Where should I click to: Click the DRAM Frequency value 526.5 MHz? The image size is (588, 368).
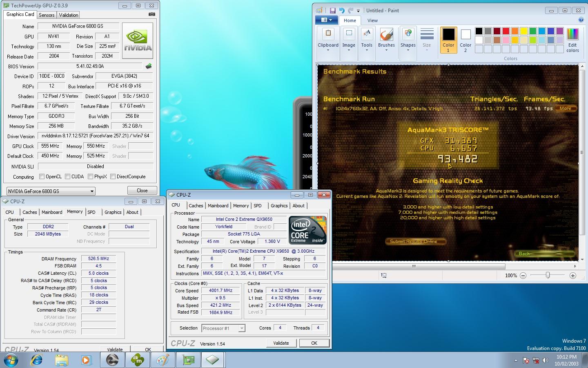click(98, 258)
